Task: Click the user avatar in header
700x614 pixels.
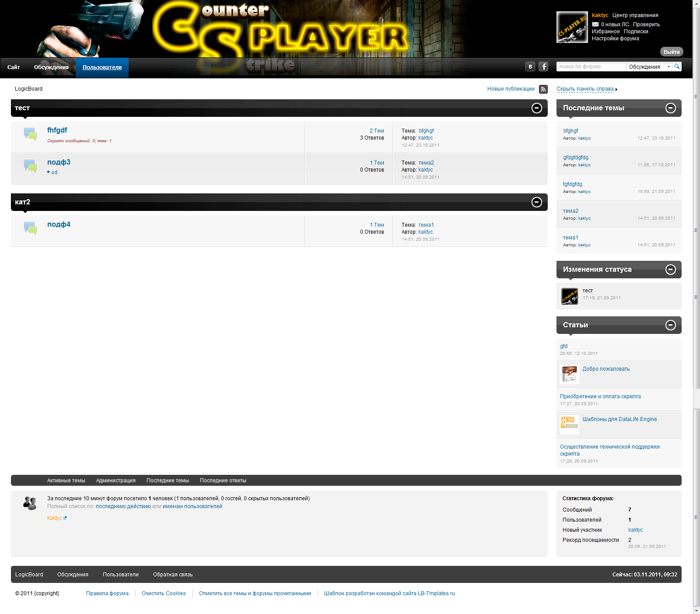Action: [572, 27]
